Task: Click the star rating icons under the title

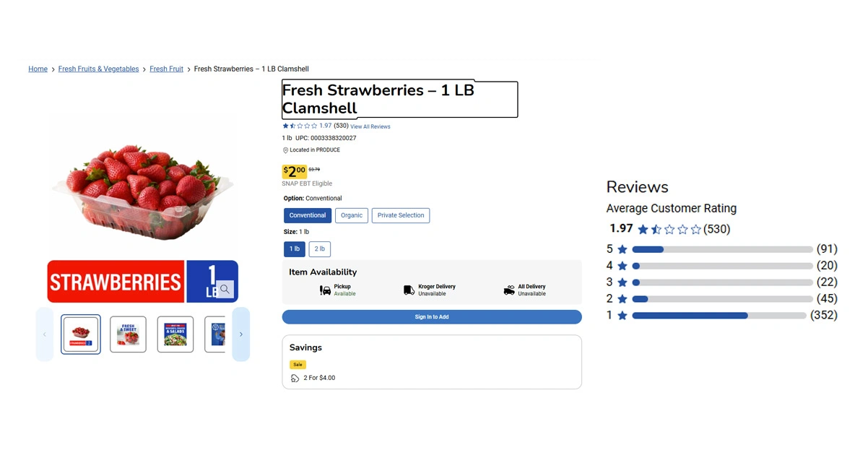Action: (300, 126)
